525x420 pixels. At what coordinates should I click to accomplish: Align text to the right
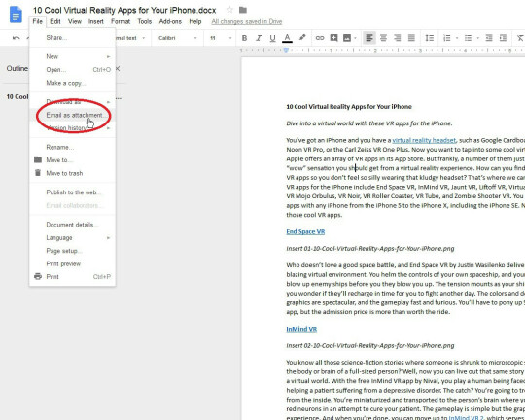397,38
